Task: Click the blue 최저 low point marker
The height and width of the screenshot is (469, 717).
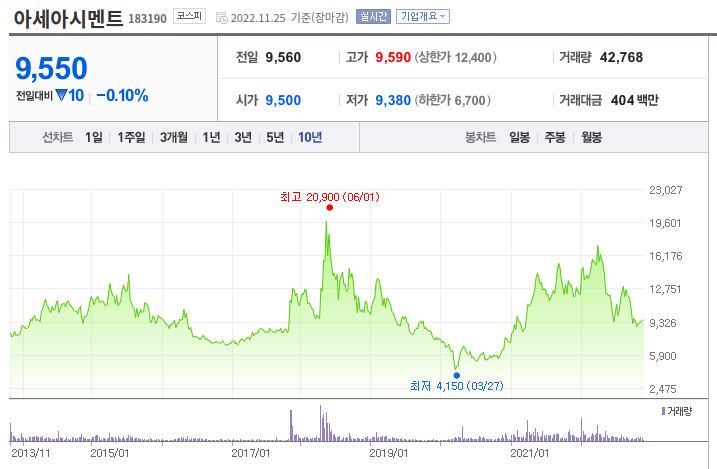Action: coord(456,375)
